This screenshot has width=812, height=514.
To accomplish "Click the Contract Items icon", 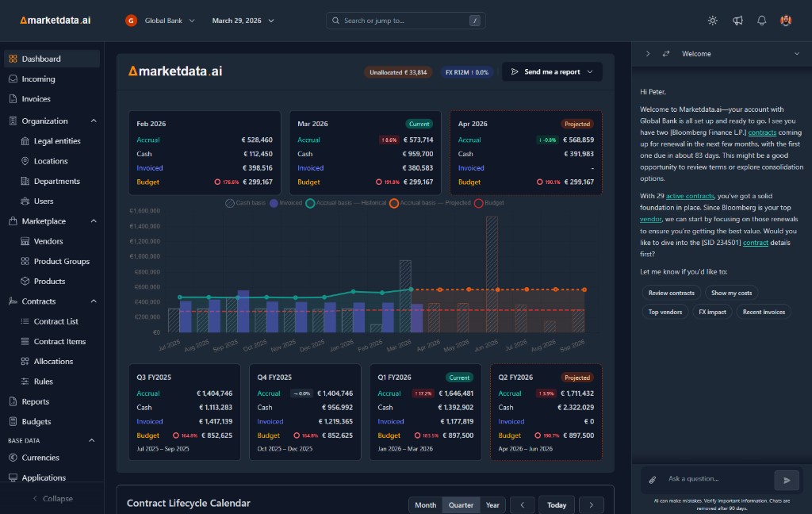I will (x=25, y=341).
